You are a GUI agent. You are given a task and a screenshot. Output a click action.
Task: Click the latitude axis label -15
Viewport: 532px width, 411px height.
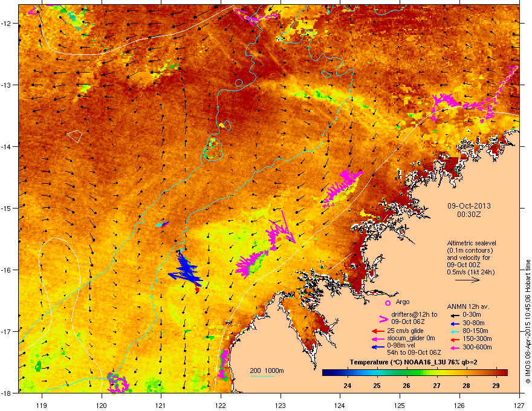coord(6,208)
